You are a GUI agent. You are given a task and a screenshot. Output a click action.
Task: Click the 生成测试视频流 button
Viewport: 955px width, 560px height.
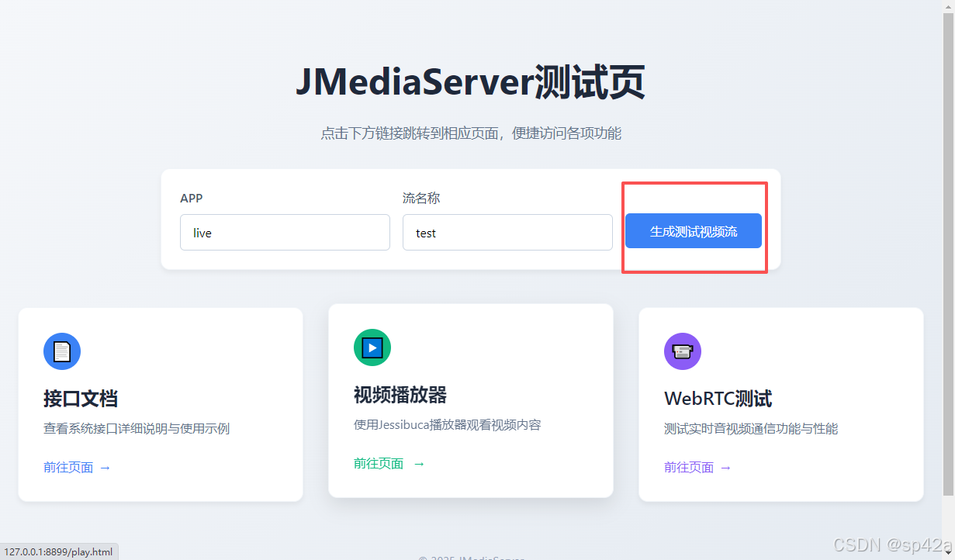click(x=694, y=231)
